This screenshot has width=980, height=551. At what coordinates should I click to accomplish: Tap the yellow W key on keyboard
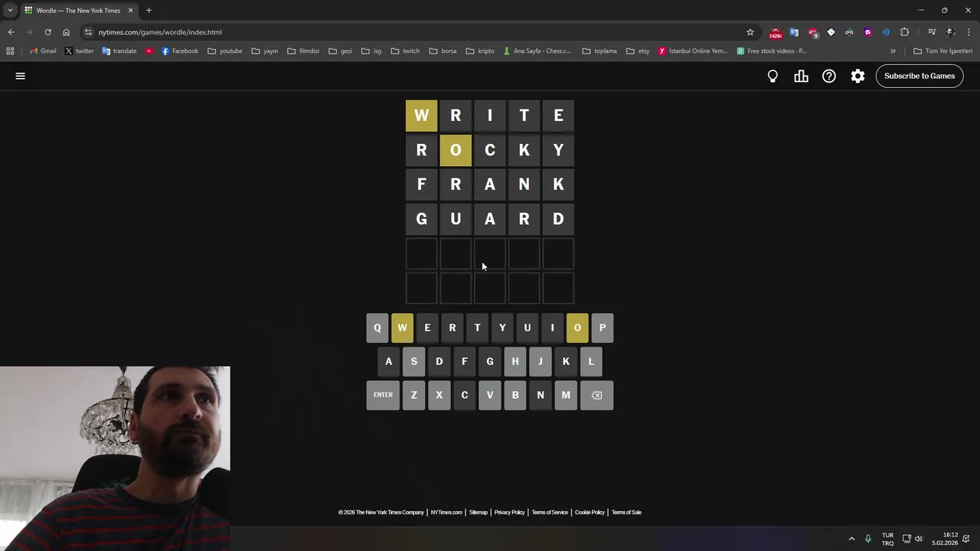(x=402, y=328)
